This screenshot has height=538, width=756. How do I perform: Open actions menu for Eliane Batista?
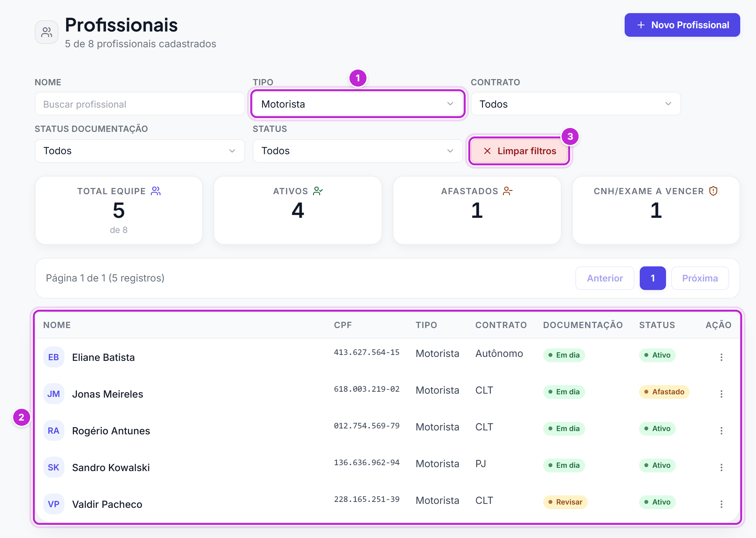(721, 357)
